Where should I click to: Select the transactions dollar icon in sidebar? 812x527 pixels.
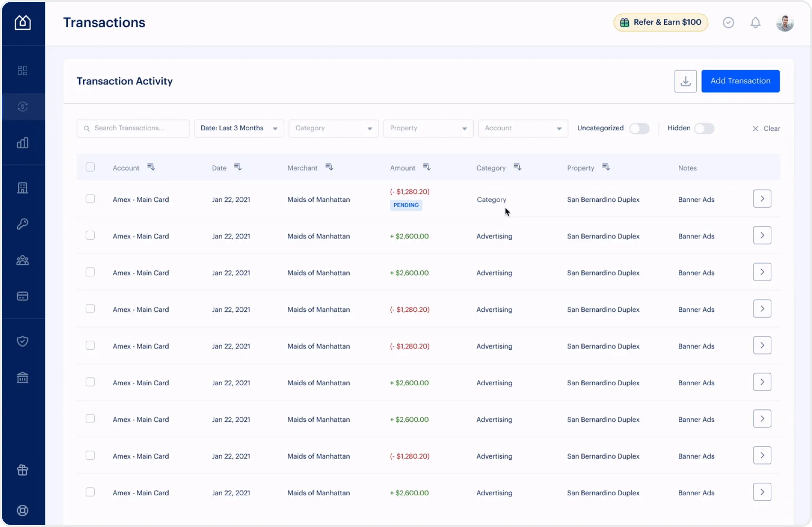23,107
